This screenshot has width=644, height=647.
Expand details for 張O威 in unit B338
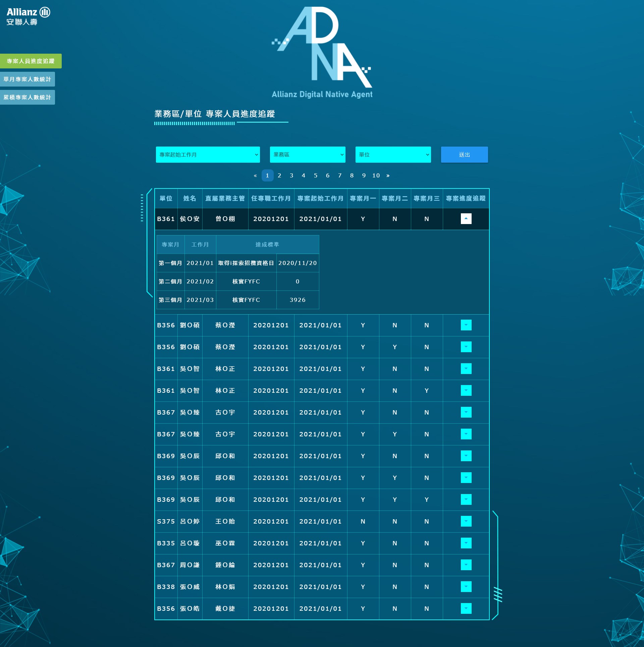pyautogui.click(x=466, y=587)
